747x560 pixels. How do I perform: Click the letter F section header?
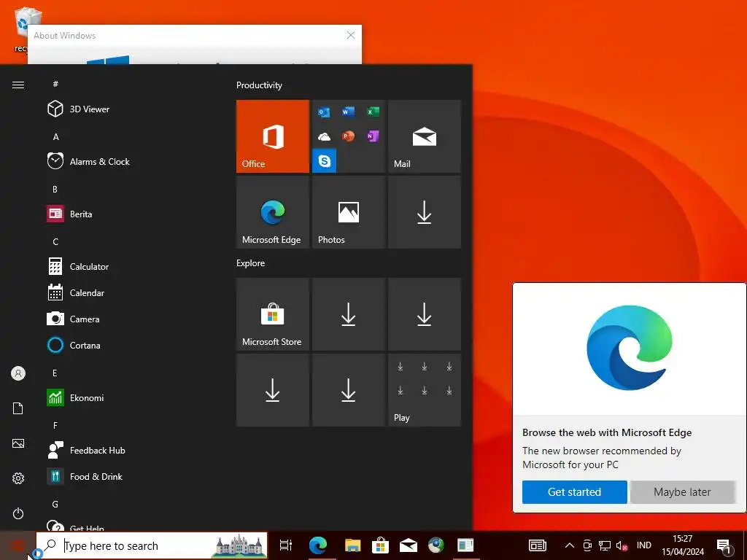pyautogui.click(x=55, y=425)
